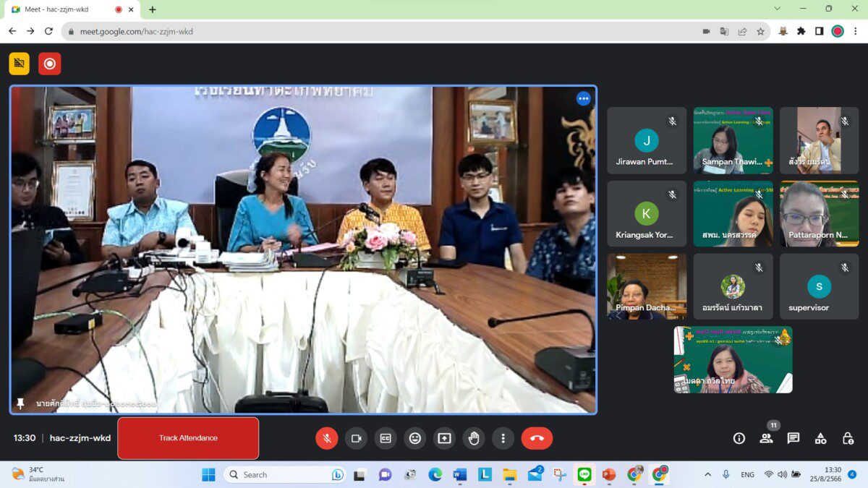Click the ENG language indicator
Image resolution: width=868 pixels, height=488 pixels.
coord(747,474)
